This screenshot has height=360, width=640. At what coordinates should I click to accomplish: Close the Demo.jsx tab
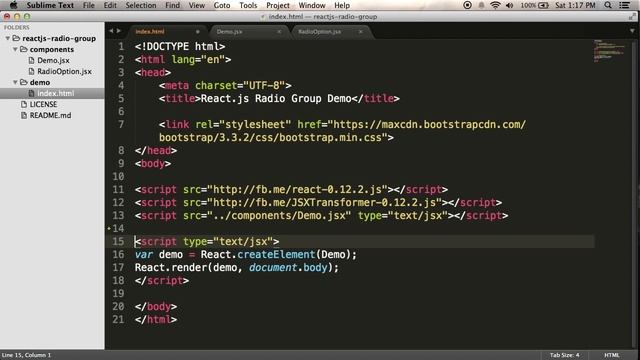[279, 32]
